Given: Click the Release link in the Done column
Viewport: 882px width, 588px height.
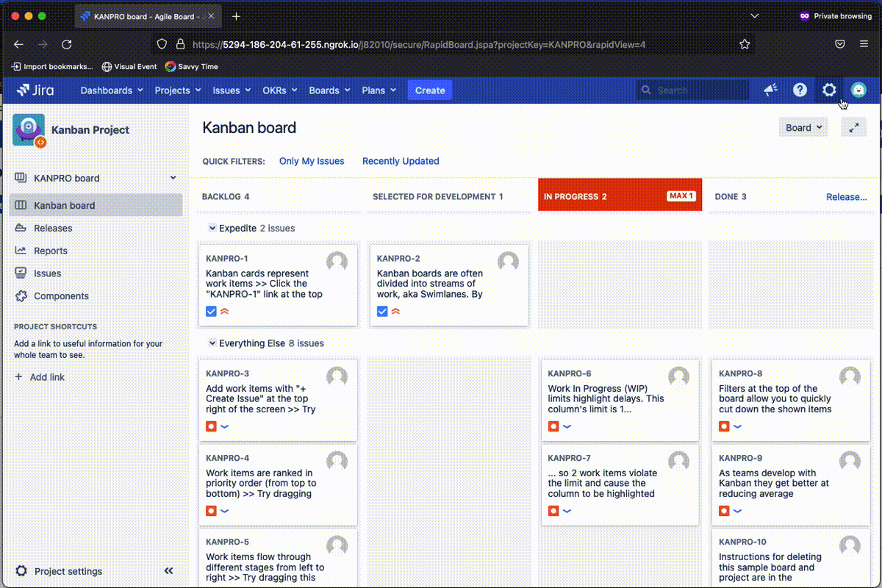Looking at the screenshot, I should tap(847, 196).
